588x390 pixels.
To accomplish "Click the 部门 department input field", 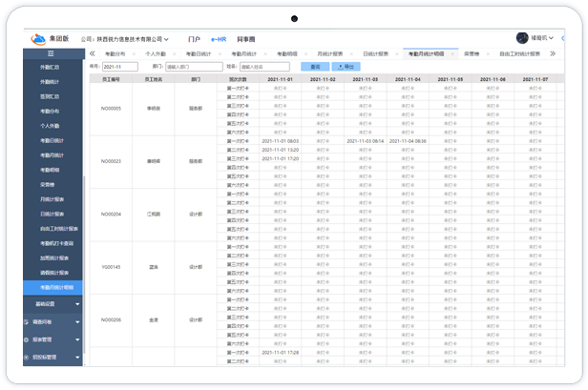I will pos(195,67).
